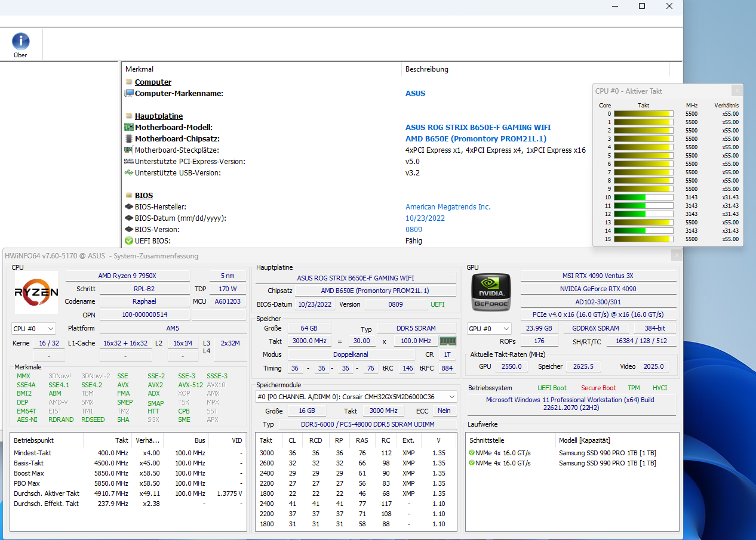756x540 pixels.
Task: Click the blue BIOS version 0809 in list
Action: pos(414,229)
